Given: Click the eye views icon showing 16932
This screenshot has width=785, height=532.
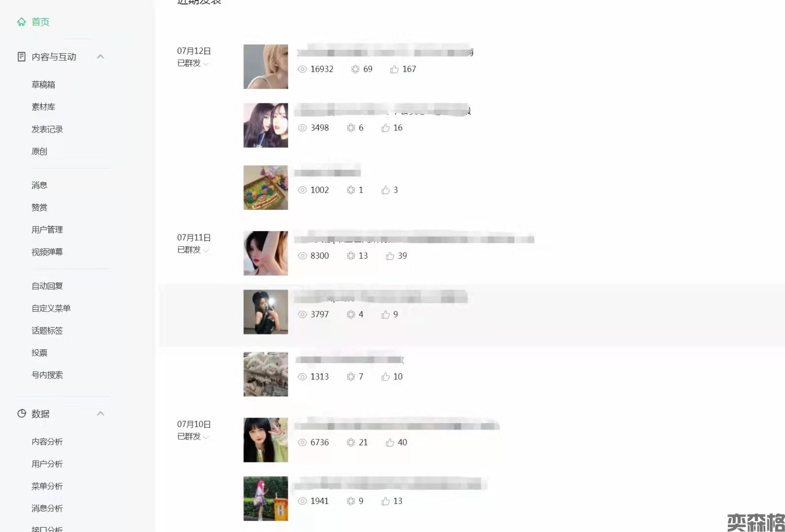Looking at the screenshot, I should pos(303,69).
